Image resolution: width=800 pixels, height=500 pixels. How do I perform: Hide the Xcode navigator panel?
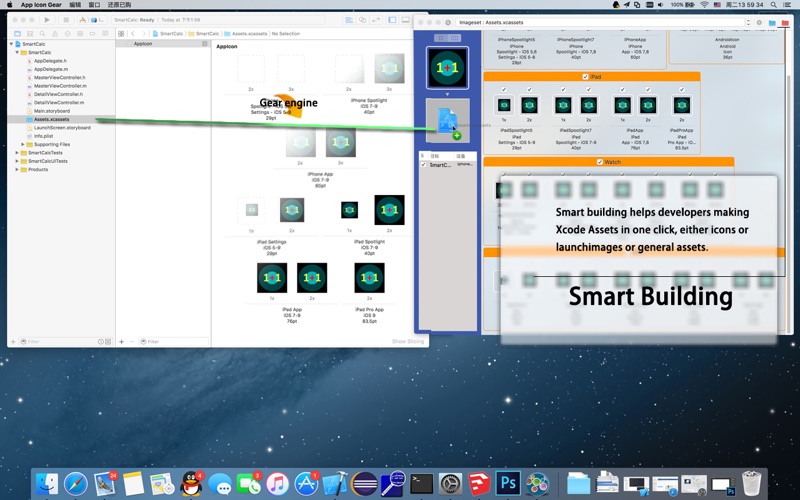[392, 20]
